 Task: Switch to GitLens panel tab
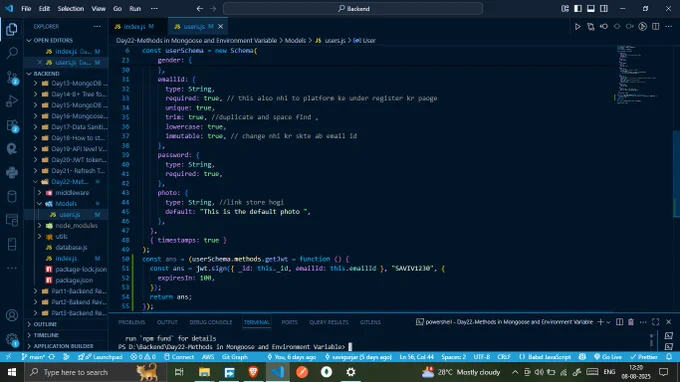pyautogui.click(x=370, y=322)
